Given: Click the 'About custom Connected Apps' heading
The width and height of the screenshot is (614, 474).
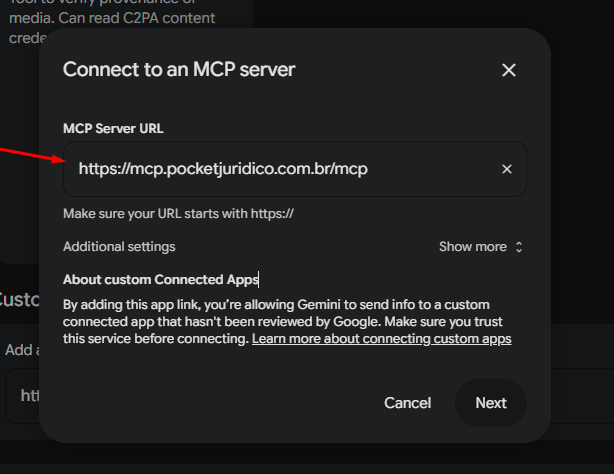Looking at the screenshot, I should (161, 280).
